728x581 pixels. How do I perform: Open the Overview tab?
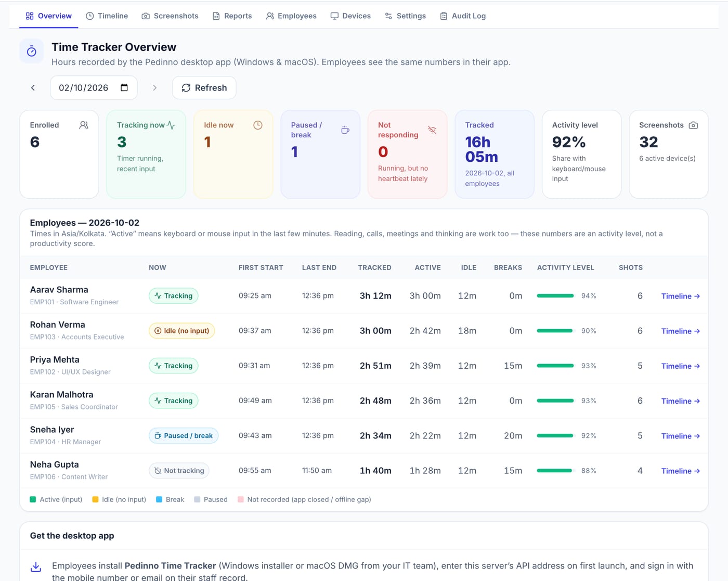tap(49, 16)
